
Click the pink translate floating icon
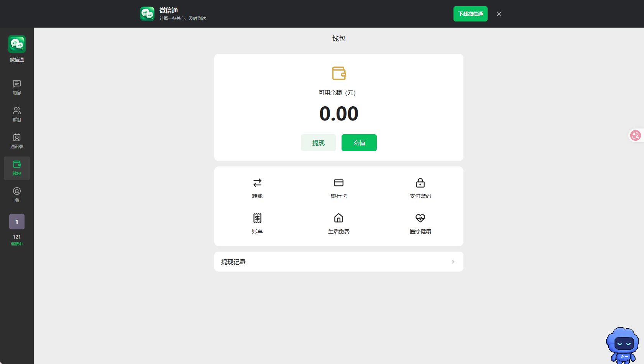(x=636, y=135)
